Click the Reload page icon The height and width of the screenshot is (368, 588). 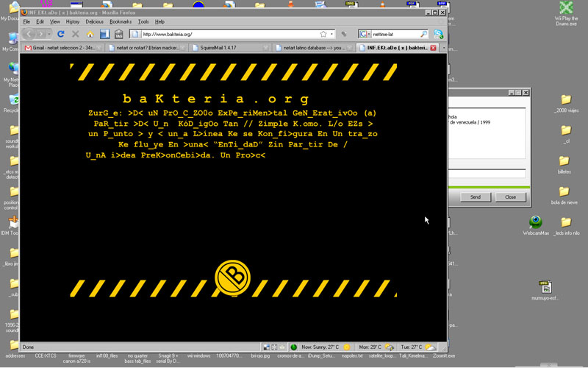(61, 34)
